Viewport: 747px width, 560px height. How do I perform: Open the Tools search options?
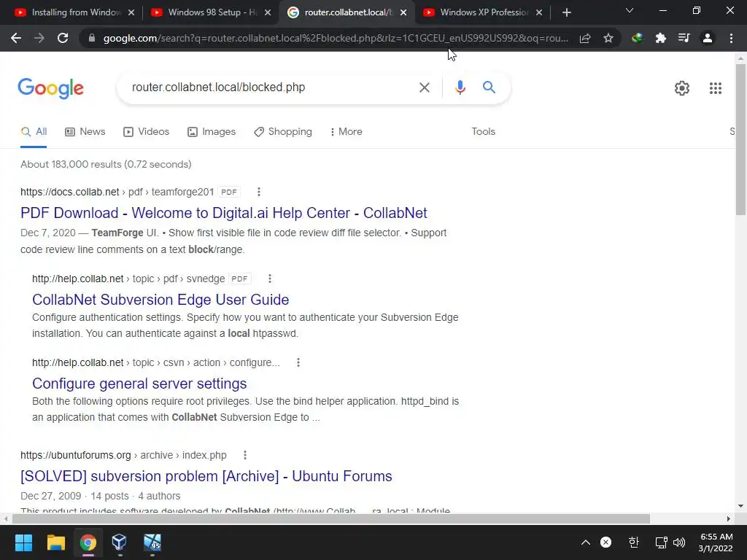point(483,131)
